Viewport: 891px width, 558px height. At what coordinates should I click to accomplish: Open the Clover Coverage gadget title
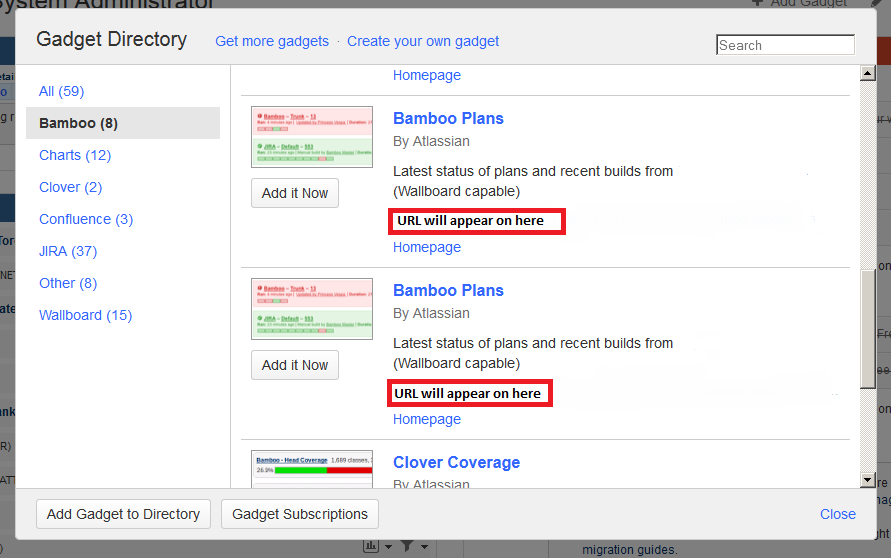click(456, 463)
